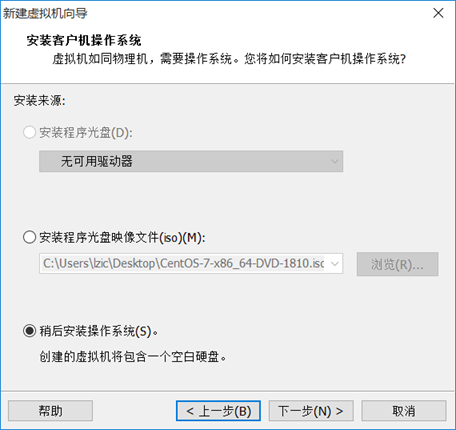The width and height of the screenshot is (456, 430).
Task: Click the 新建虚拟机向导 title bar text
Action: [45, 13]
